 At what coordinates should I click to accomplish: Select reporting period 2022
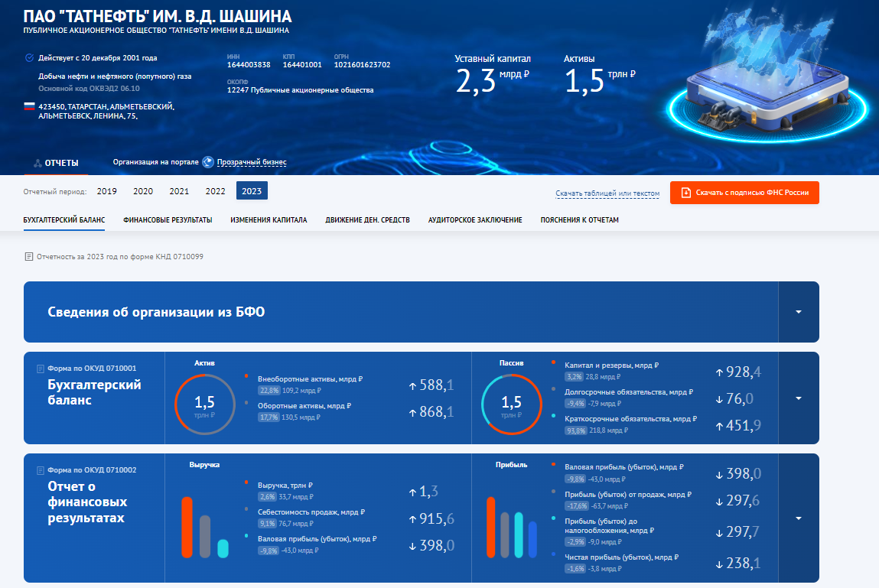point(215,191)
